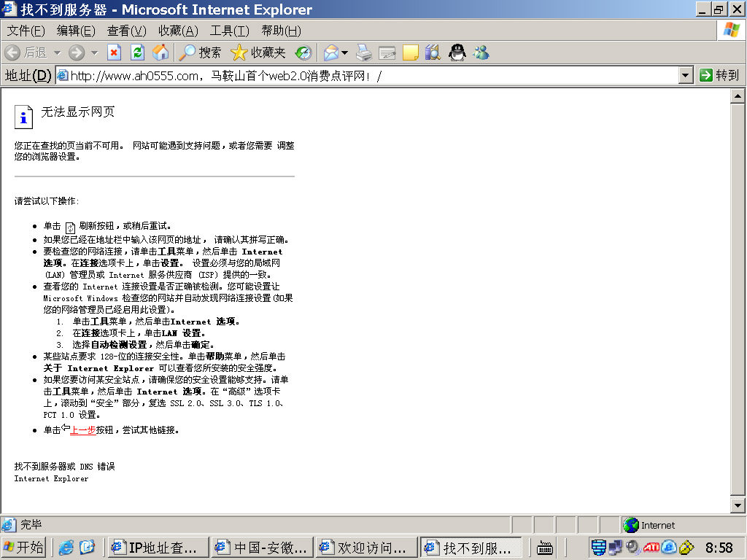Open the 开始 Start menu
The width and height of the screenshot is (747, 560).
point(24,548)
